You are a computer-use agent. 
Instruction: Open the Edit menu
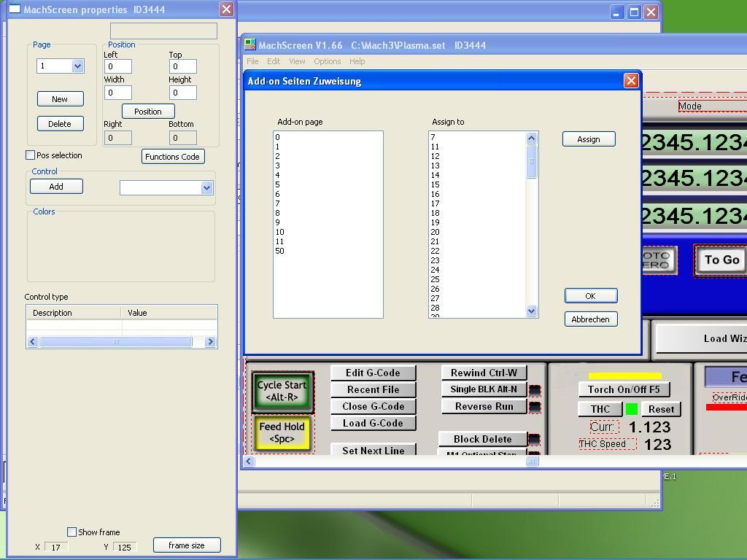[x=274, y=61]
